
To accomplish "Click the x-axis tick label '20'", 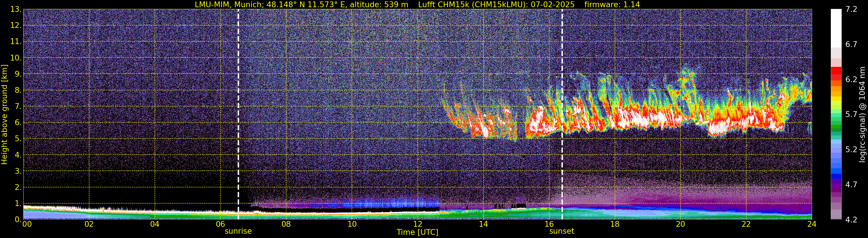I will pos(680,224).
